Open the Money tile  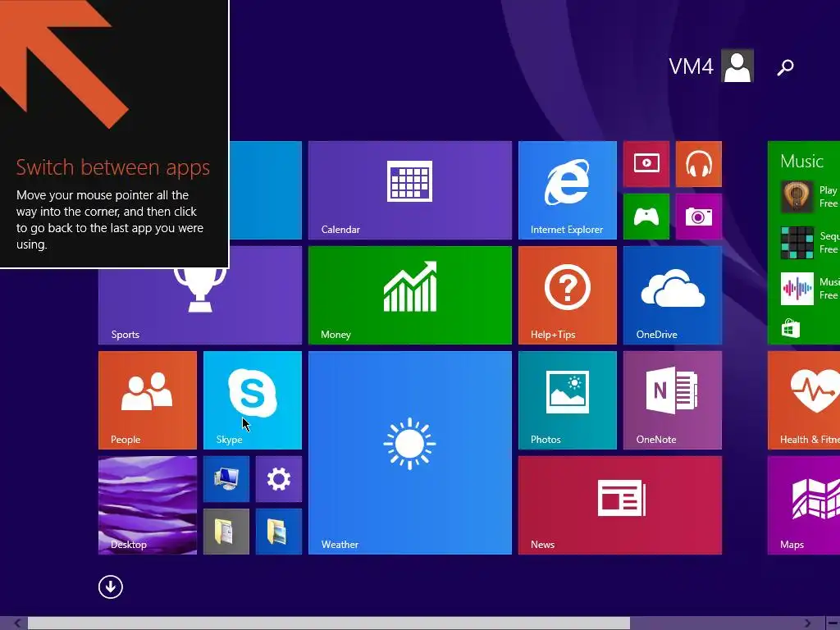[410, 295]
